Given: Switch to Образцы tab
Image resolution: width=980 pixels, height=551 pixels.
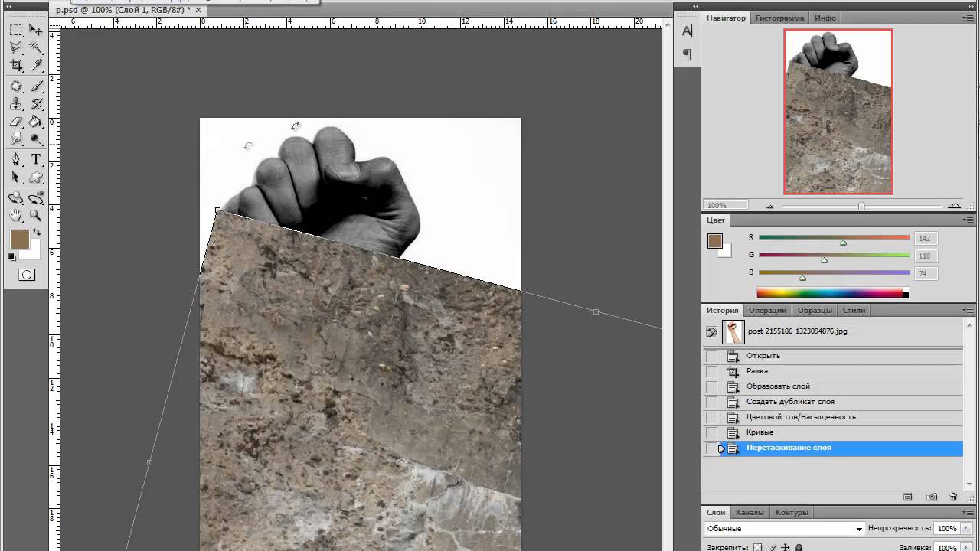Looking at the screenshot, I should click(815, 310).
